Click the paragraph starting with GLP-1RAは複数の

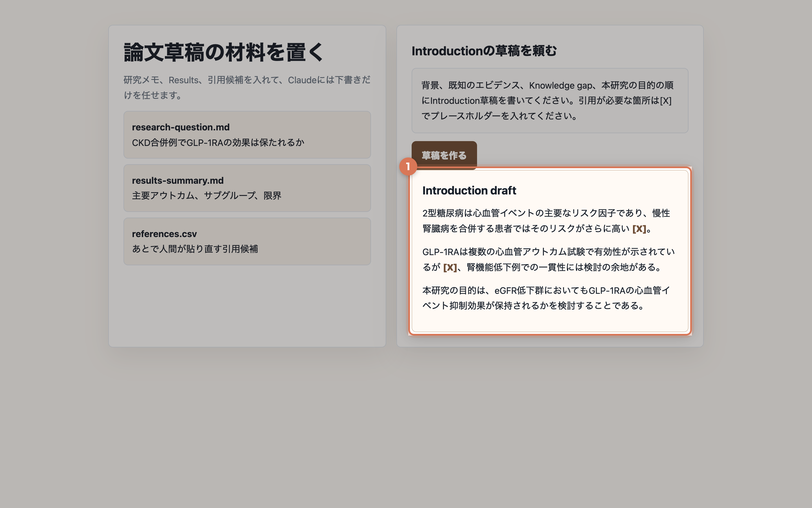coord(548,259)
